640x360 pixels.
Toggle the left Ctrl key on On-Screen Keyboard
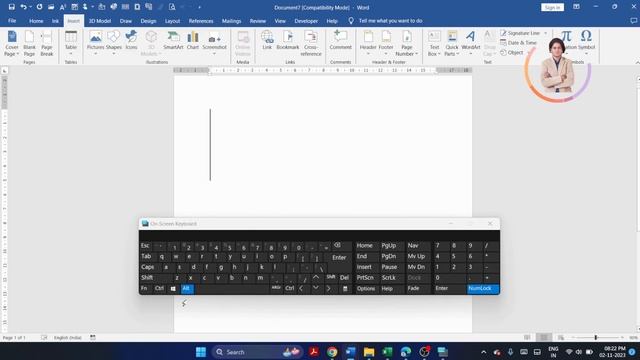159,289
